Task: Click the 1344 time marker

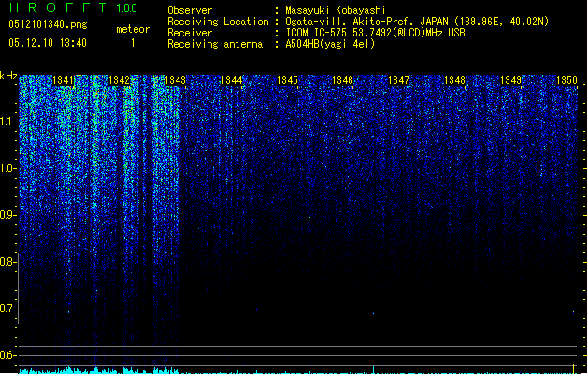Action: click(232, 80)
